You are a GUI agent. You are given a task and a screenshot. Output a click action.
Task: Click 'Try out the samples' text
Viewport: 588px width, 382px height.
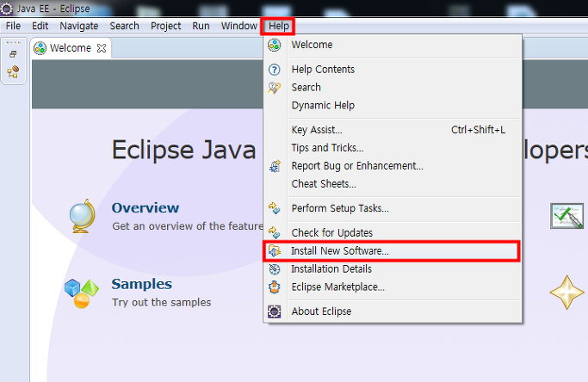click(x=162, y=302)
